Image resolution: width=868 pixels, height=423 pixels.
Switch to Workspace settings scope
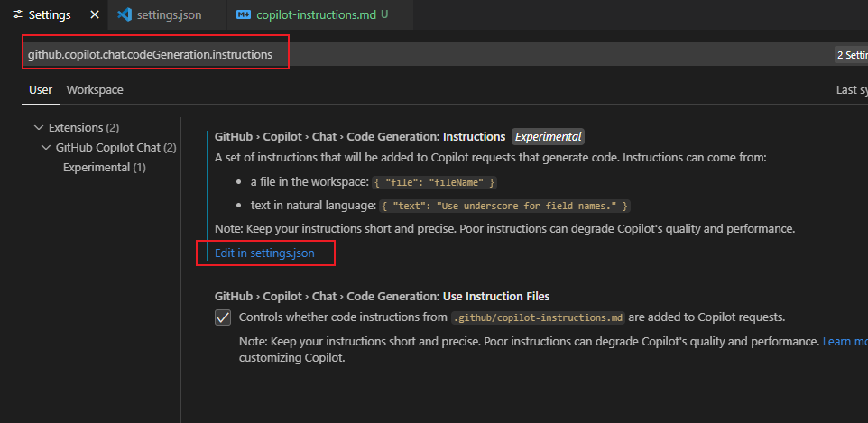click(95, 89)
